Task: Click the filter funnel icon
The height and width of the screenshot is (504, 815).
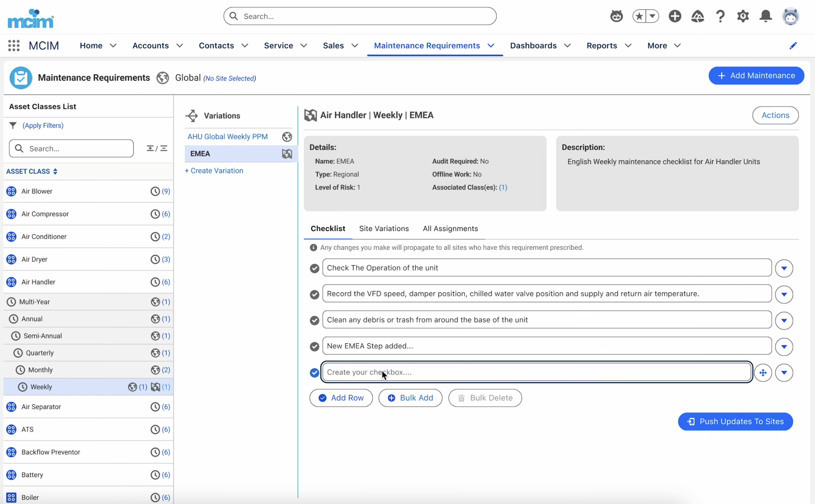Action: click(13, 125)
